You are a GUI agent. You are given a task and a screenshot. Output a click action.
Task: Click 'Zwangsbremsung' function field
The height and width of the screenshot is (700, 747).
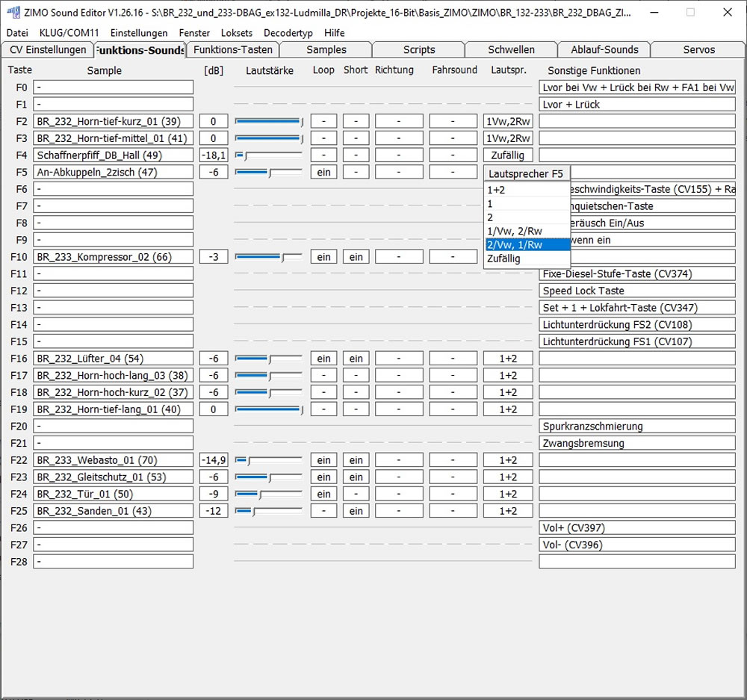pos(637,443)
